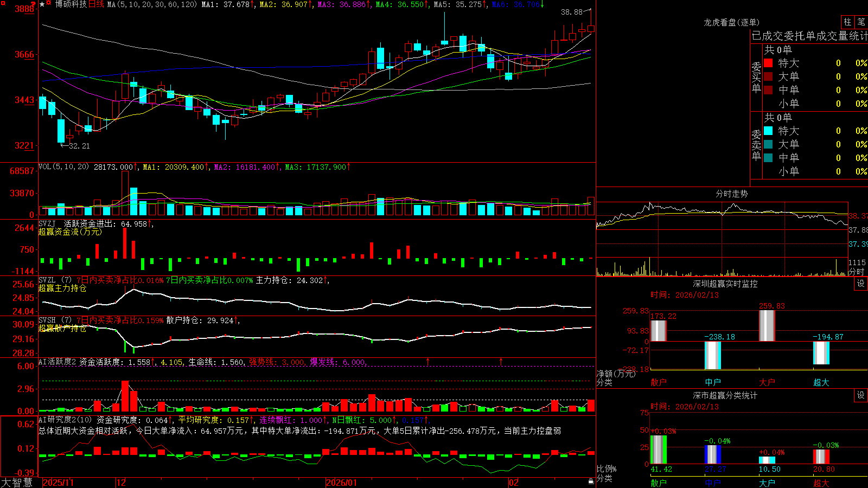Click the 大智慧 logo label
Viewport: 868px width, 488px height.
pyautogui.click(x=17, y=483)
